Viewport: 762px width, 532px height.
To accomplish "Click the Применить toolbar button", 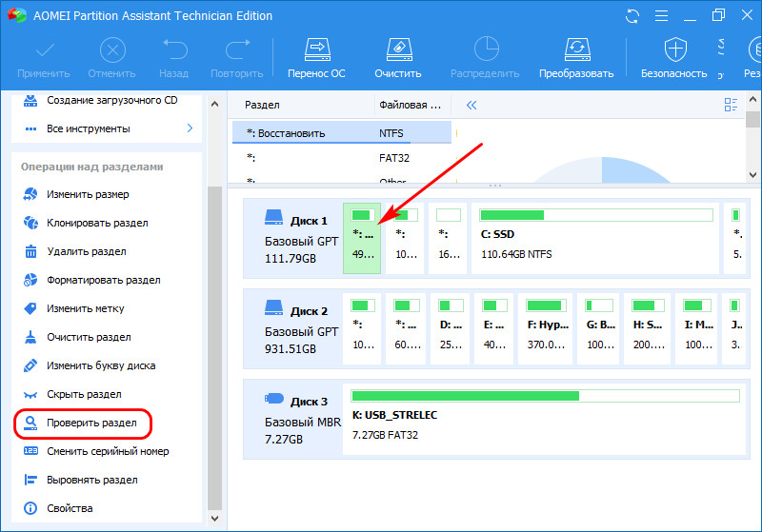I will click(x=43, y=59).
